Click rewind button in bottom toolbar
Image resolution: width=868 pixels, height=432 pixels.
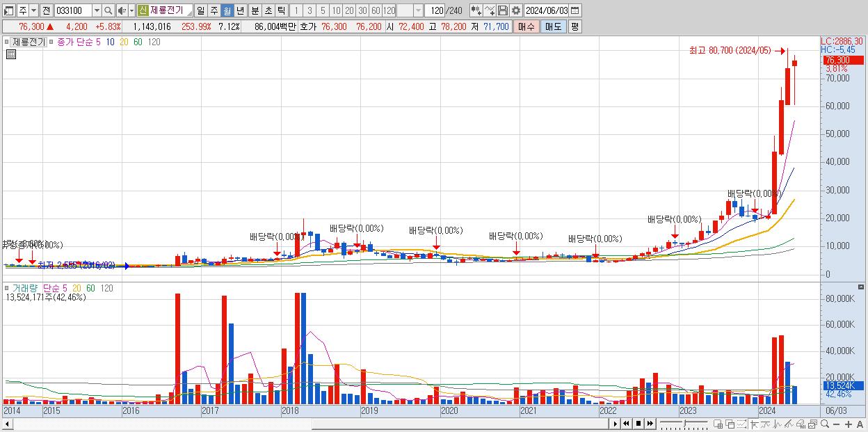[627, 424]
